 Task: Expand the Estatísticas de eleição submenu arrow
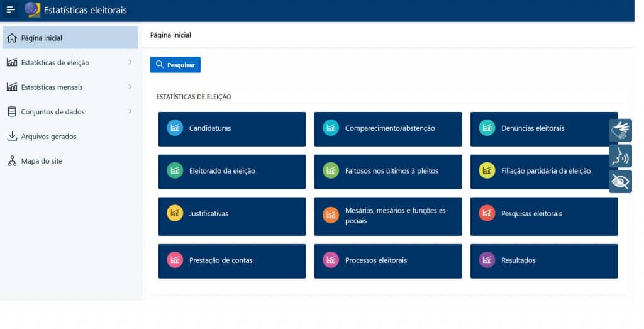[x=130, y=62]
